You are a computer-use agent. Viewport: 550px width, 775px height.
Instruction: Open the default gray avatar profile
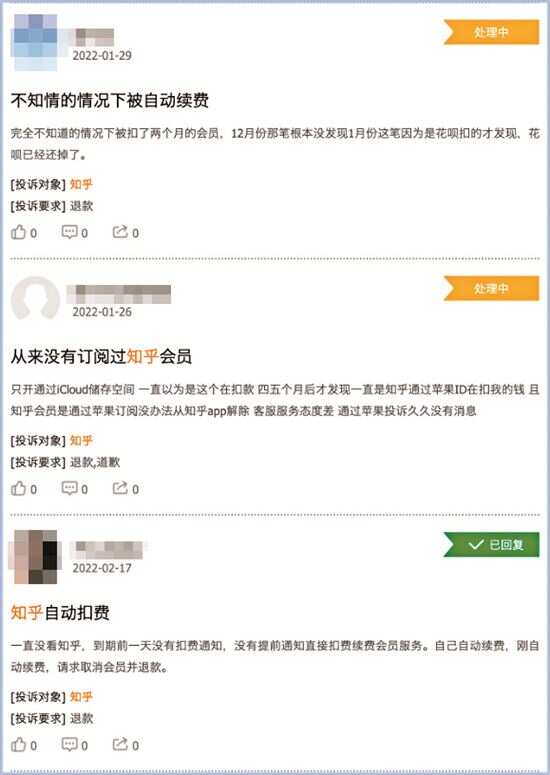[35, 298]
